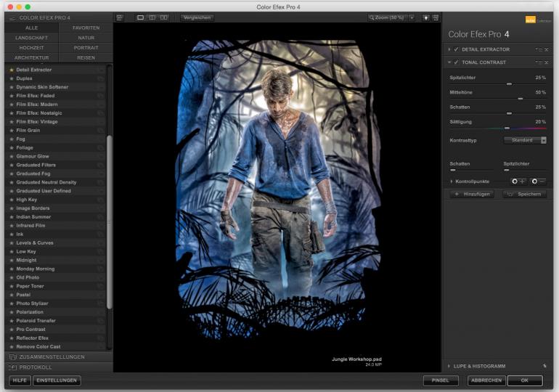Click the Speichern button

coord(524,195)
